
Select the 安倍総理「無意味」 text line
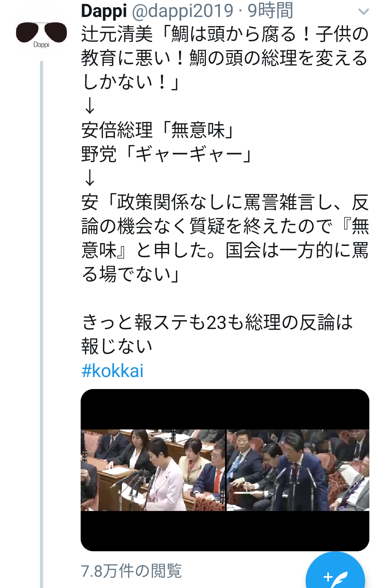pos(158,130)
